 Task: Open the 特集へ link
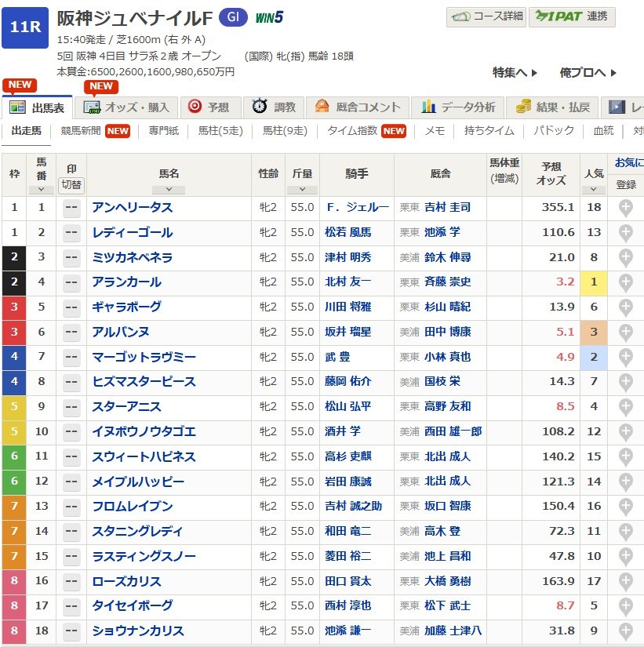tap(515, 73)
